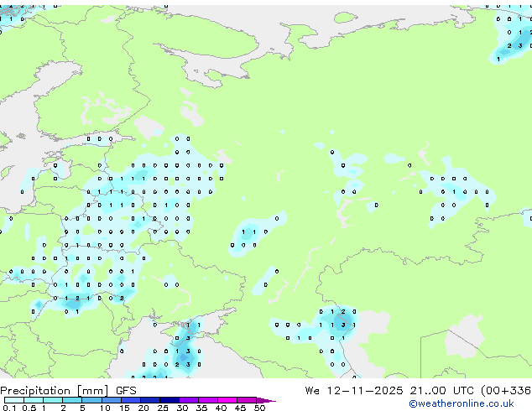Click the legend label '15'
The image size is (532, 411).
click(x=124, y=408)
